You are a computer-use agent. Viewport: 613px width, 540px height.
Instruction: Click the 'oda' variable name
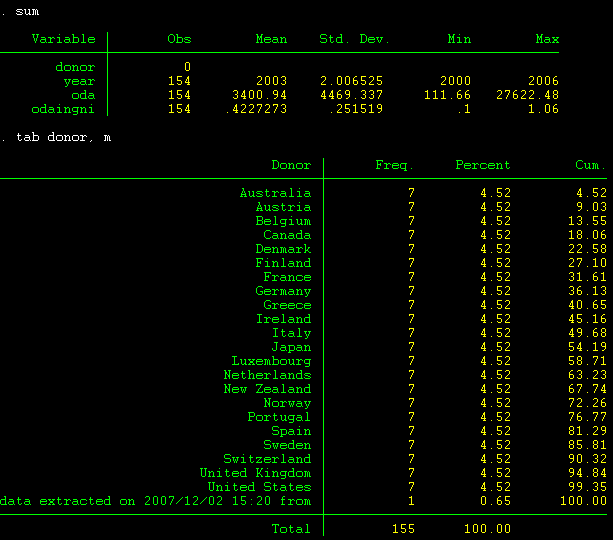point(83,95)
